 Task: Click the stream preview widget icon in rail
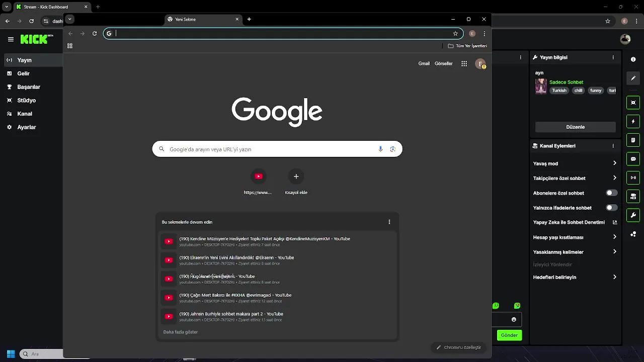pyautogui.click(x=633, y=103)
